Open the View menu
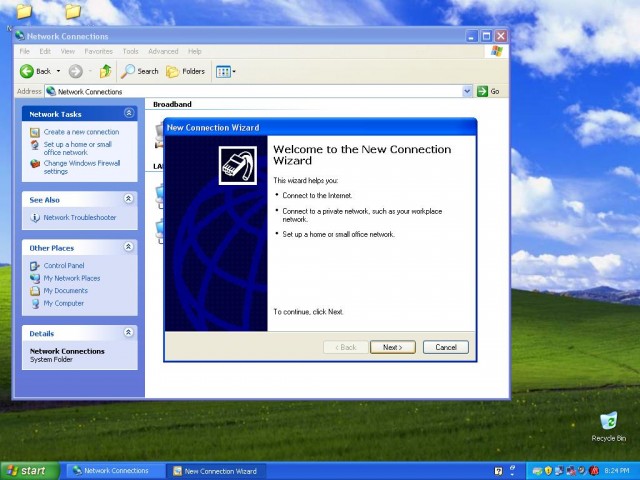Screen dimensions: 640x480 pyautogui.click(x=68, y=51)
